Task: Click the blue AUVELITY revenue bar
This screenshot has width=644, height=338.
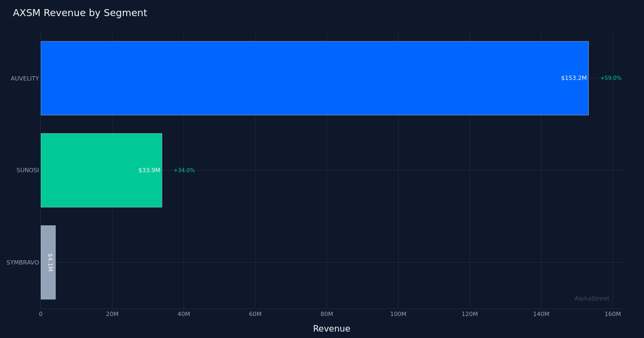Action: (x=314, y=78)
